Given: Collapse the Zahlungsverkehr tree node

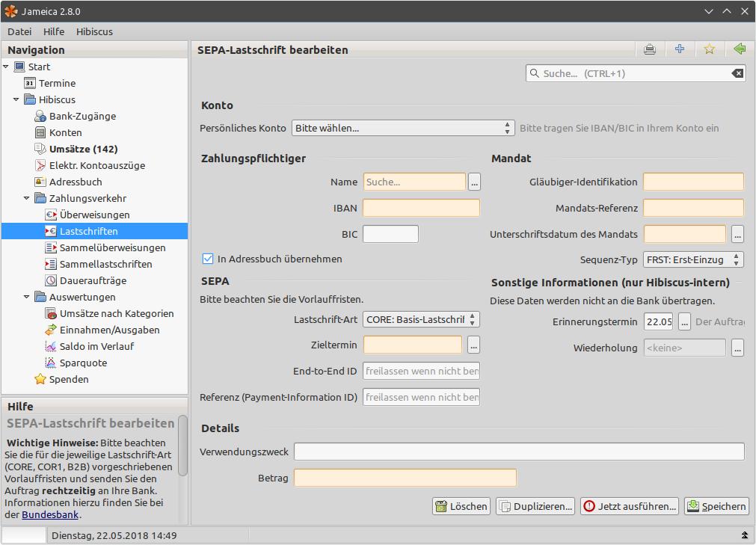Looking at the screenshot, I should click(26, 198).
